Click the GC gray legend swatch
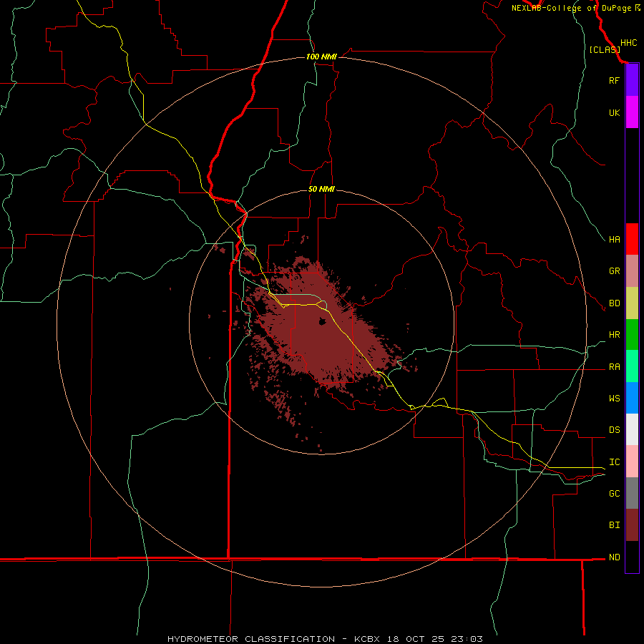Viewport: 644px width, 644px height. tap(632, 493)
